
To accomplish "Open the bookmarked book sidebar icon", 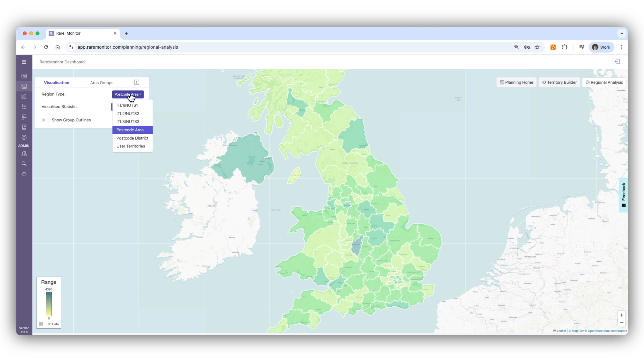I will point(24,127).
